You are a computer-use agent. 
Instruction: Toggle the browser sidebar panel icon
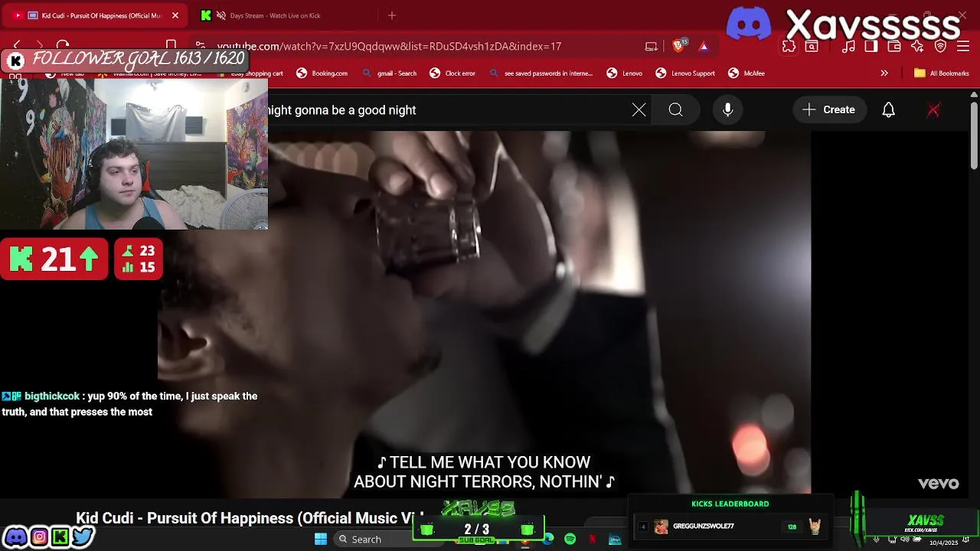pyautogui.click(x=871, y=47)
